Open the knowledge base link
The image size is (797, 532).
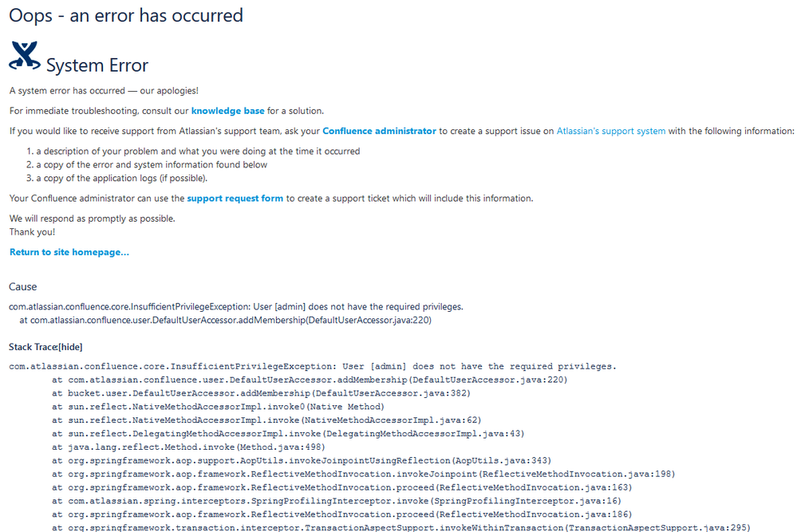(227, 111)
